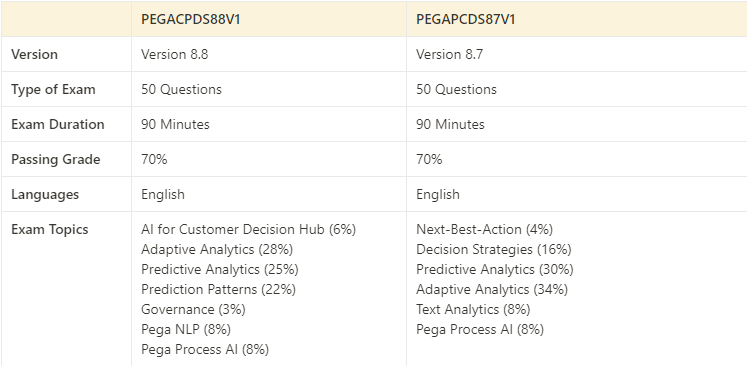Click the Exam Duration row label
Image resolution: width=747 pixels, height=366 pixels.
click(58, 124)
